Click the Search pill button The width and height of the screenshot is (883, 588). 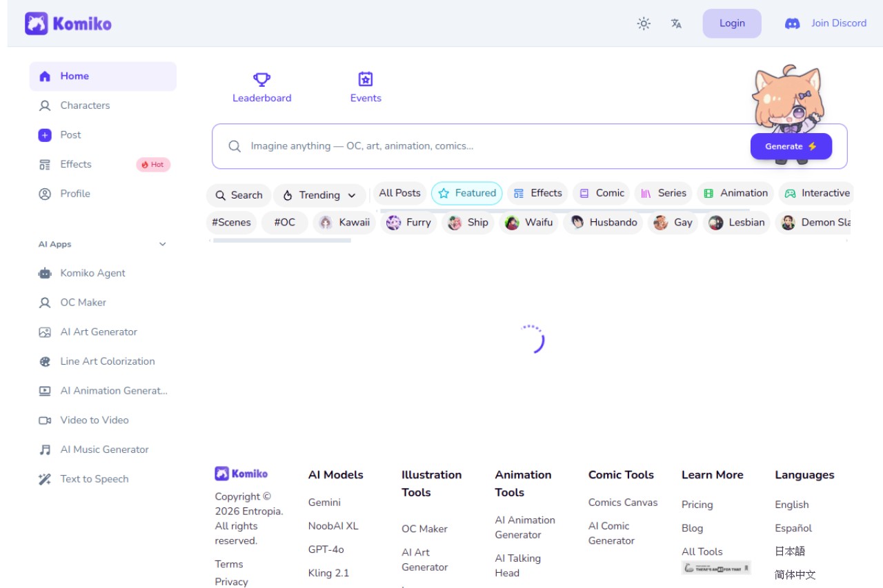(x=239, y=195)
